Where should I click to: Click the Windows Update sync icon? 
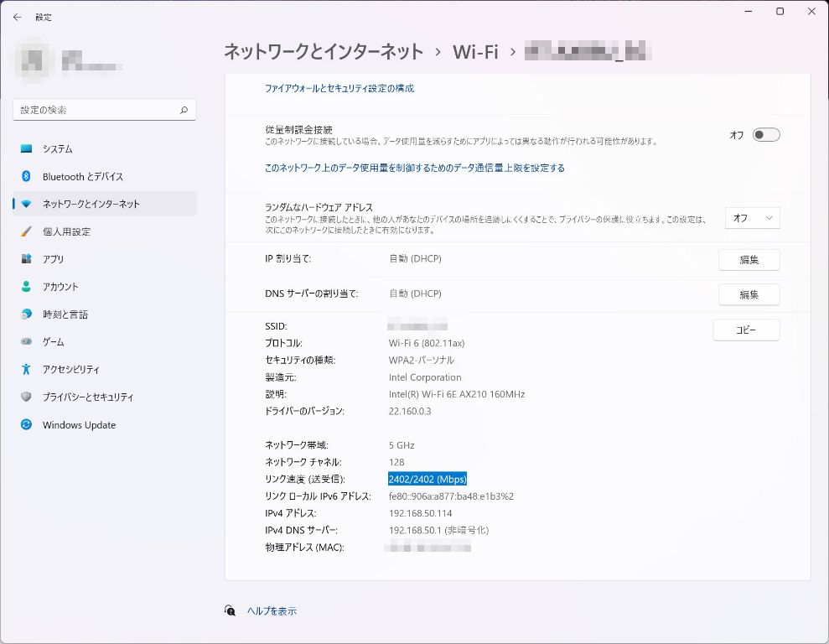tap(26, 424)
